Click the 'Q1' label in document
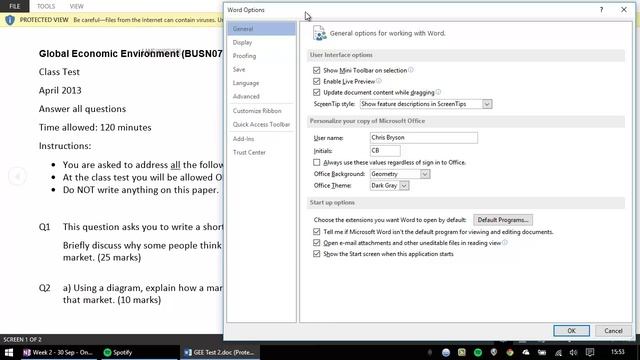640x360 pixels. (44, 227)
